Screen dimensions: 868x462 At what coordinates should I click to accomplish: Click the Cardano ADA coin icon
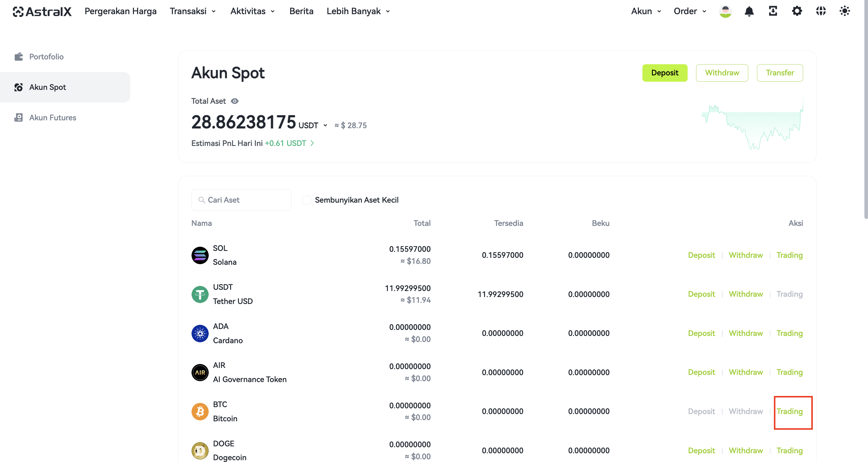(200, 333)
